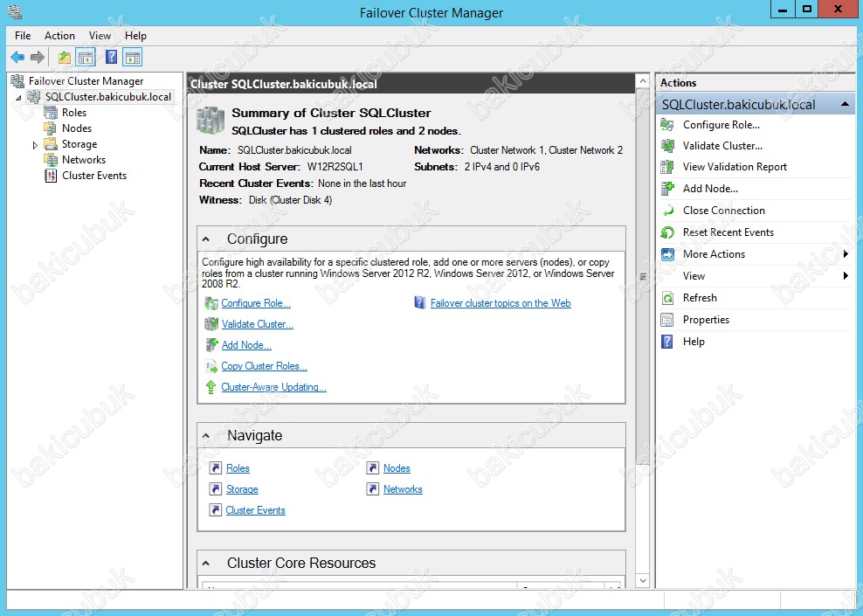Click the Properties icon in the Actions pane
The image size is (863, 616).
point(667,320)
